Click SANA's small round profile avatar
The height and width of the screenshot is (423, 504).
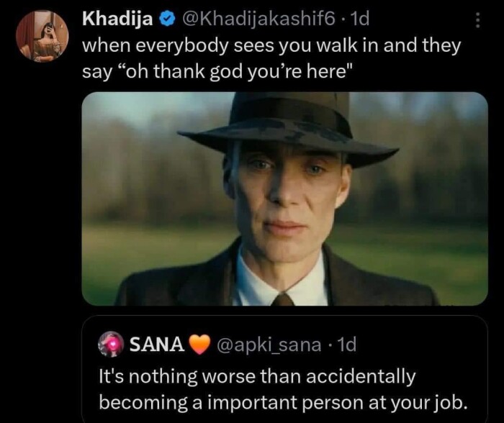coord(112,344)
